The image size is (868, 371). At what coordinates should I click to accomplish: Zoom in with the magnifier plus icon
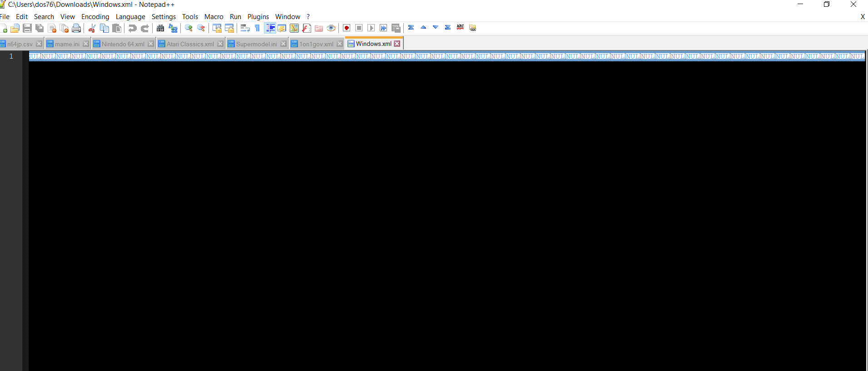pos(188,28)
